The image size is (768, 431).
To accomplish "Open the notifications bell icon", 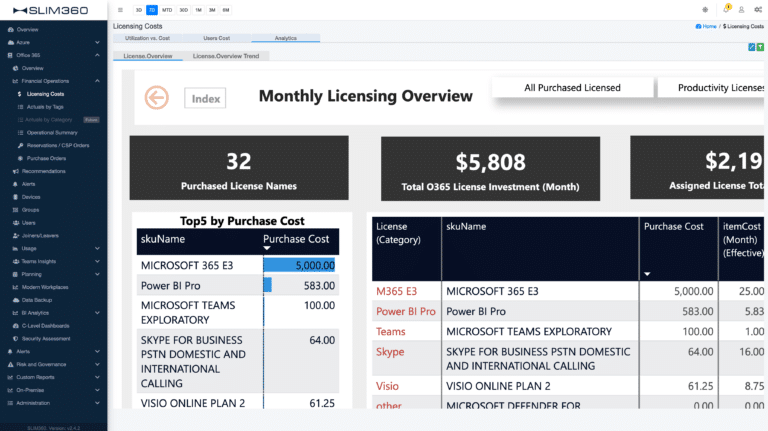I will [726, 9].
